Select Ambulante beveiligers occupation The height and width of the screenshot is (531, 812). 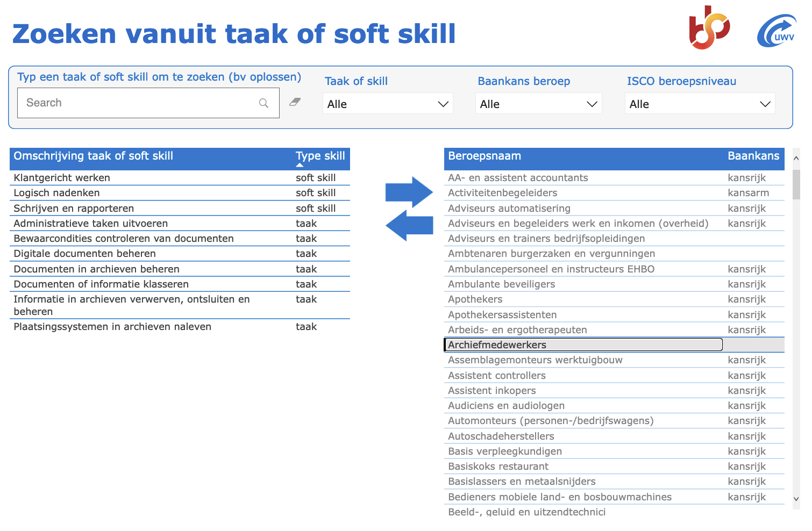[x=614, y=284]
